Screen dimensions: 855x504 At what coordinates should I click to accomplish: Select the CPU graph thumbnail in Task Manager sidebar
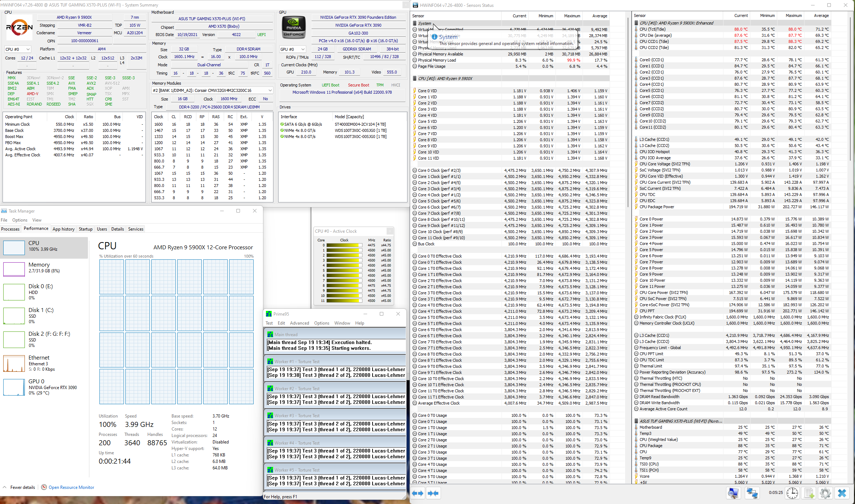click(14, 247)
